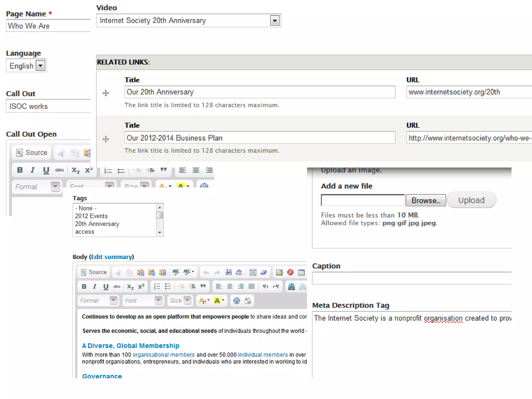
Task: Toggle Italic in the Body editor toolbar
Action: pyautogui.click(x=95, y=286)
